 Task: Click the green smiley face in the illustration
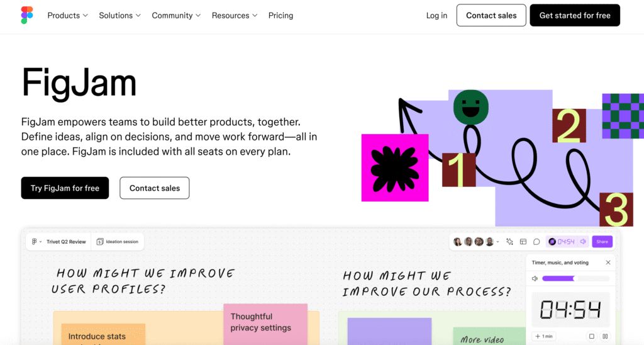(x=470, y=107)
